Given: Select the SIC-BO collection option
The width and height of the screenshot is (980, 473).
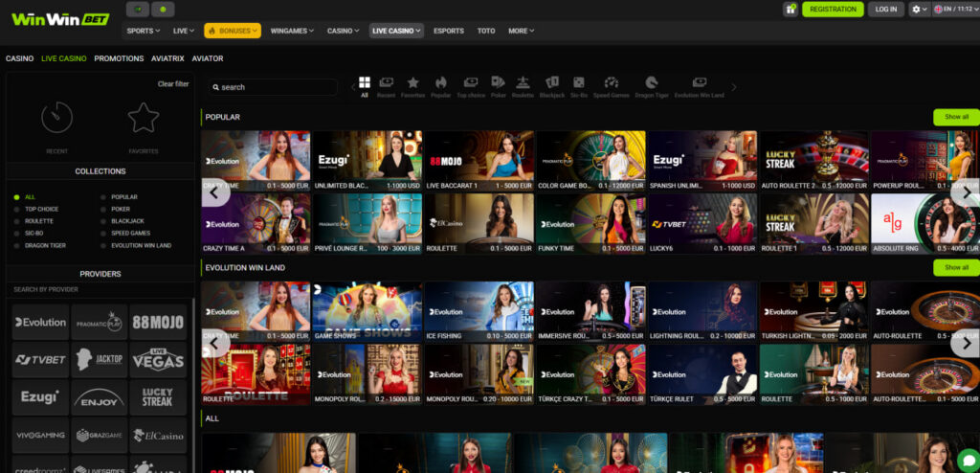Looking at the screenshot, I should (29, 233).
